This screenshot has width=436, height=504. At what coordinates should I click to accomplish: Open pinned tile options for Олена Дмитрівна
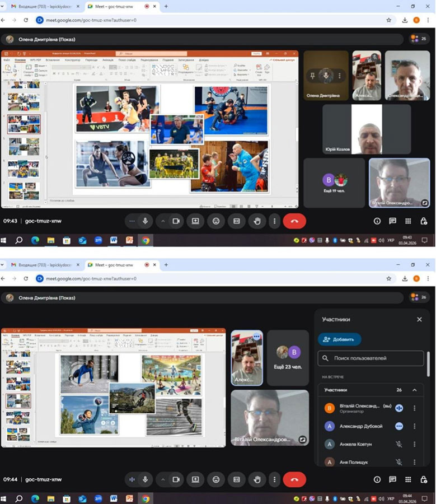[x=340, y=76]
